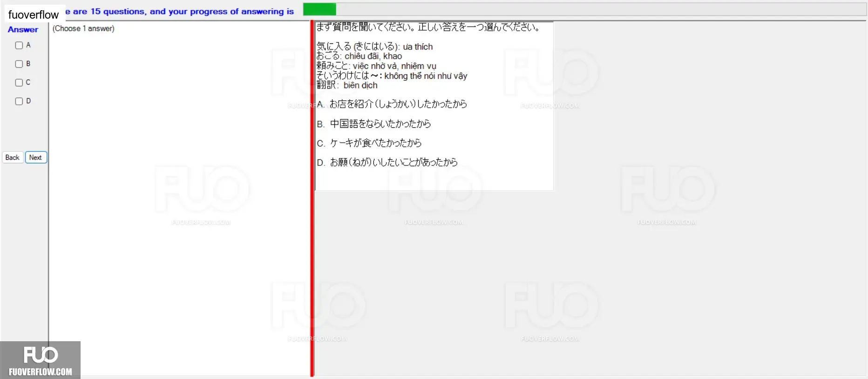Image resolution: width=868 pixels, height=379 pixels.
Task: Click the vocabulary line '気に入る: ưa thích'
Action: (375, 47)
